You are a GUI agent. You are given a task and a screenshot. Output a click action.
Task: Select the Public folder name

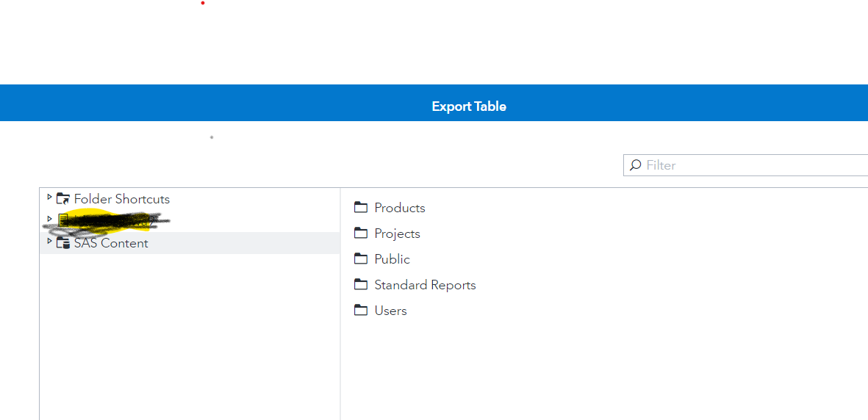[x=392, y=259]
